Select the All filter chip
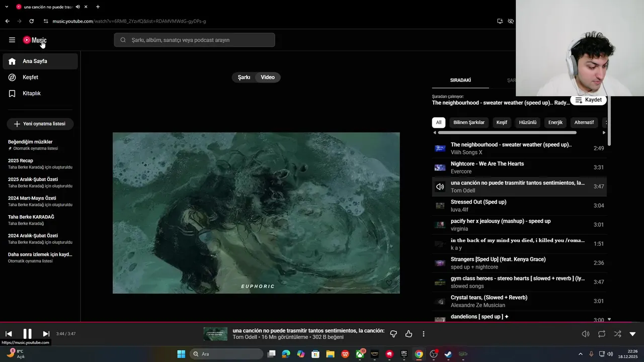Viewport: 644px width, 362px height. [439, 122]
